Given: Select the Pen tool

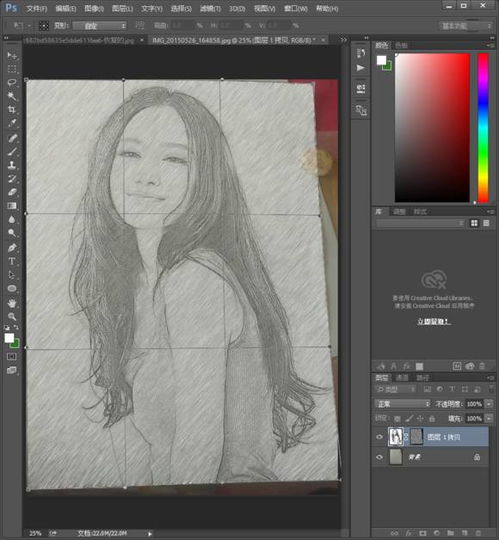Looking at the screenshot, I should click(x=12, y=248).
